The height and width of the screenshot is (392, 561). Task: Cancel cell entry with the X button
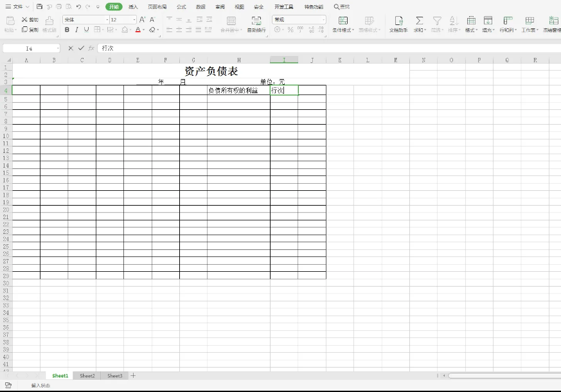[71, 48]
